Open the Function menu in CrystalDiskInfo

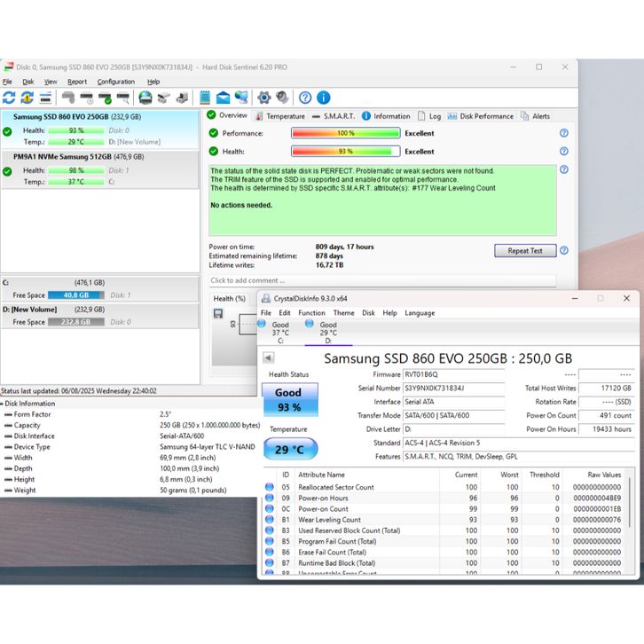pyautogui.click(x=311, y=313)
